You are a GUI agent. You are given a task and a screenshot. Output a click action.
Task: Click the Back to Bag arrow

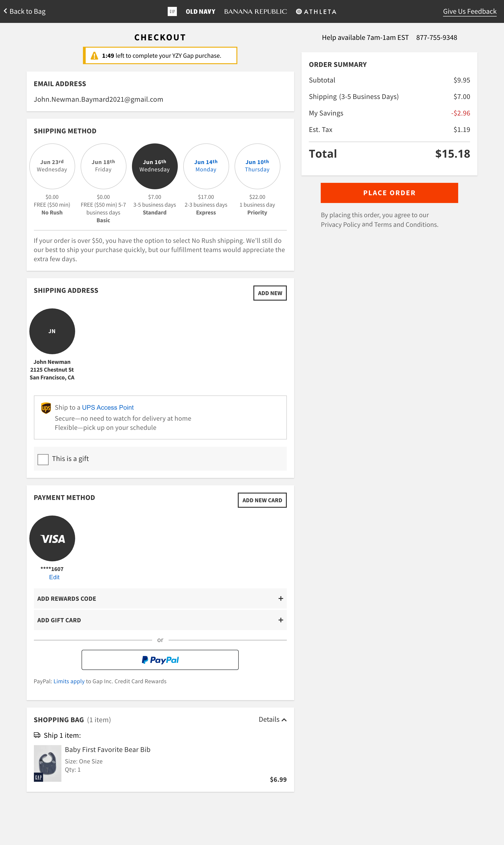(x=5, y=11)
